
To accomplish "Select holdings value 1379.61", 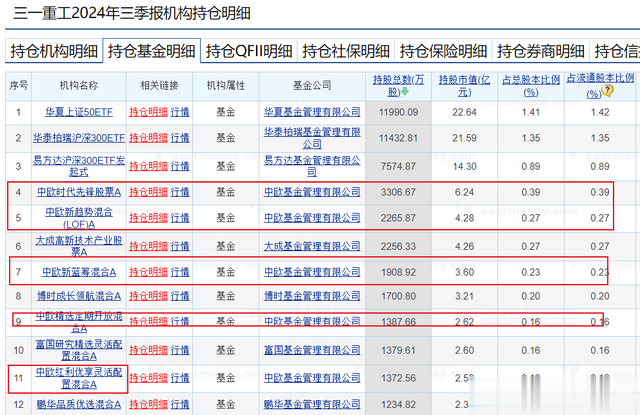I will point(398,350).
